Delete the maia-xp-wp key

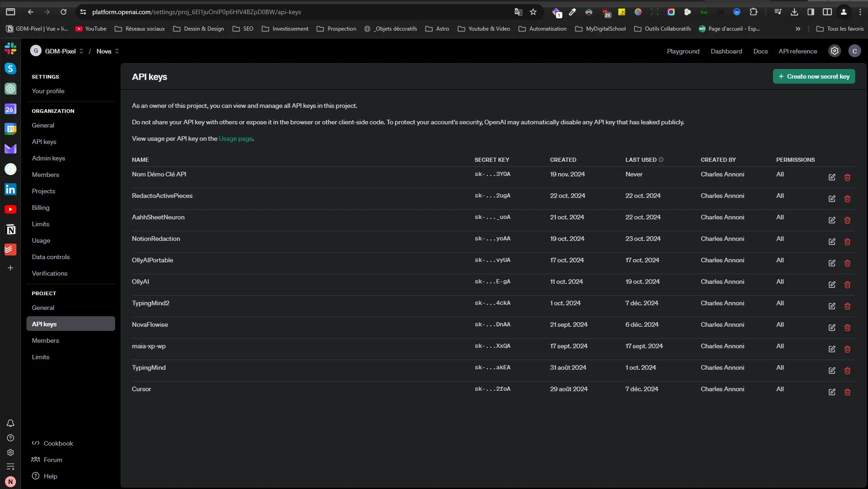click(x=847, y=349)
